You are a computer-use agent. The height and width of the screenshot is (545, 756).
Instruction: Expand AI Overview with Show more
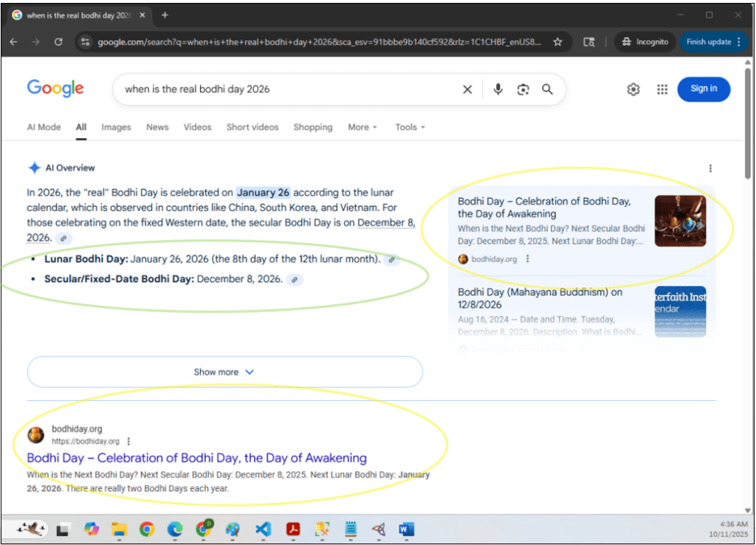(x=224, y=372)
